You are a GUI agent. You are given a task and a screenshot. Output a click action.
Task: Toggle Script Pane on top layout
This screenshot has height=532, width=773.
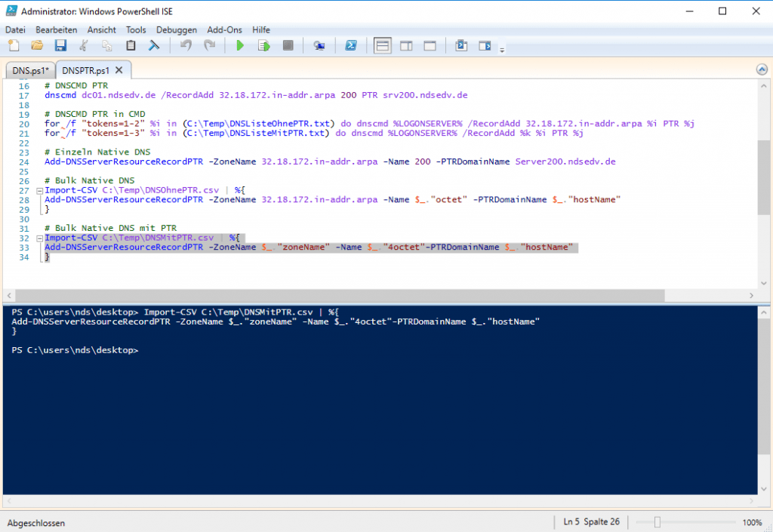tap(383, 45)
